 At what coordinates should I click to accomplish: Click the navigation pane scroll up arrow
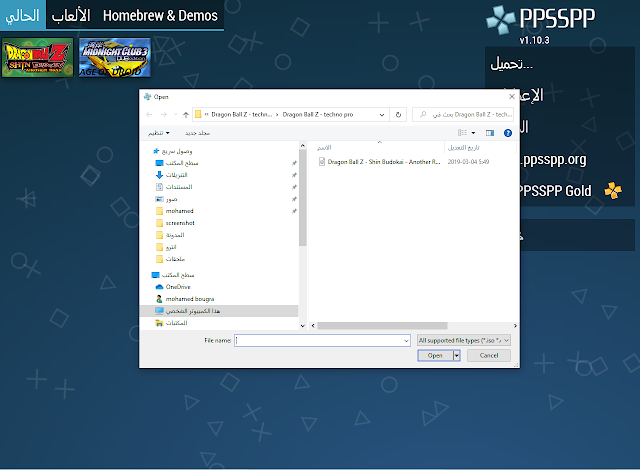coord(302,146)
